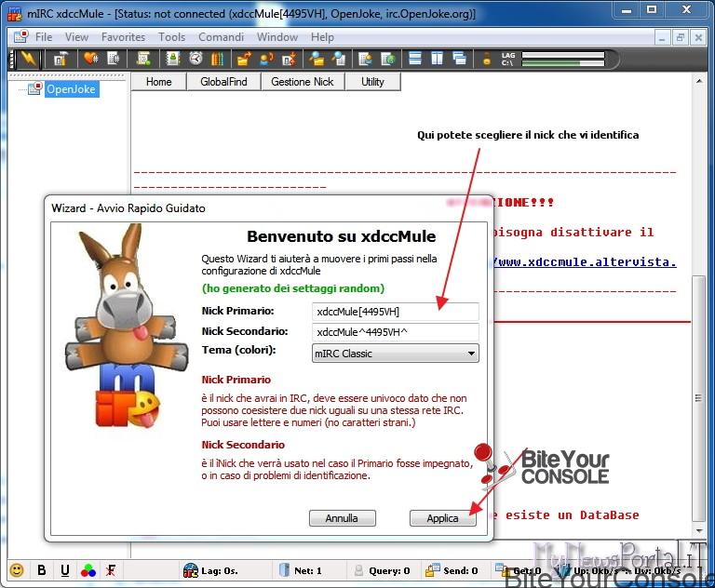
Task: Click the scrollbar down arrow
Action: click(x=699, y=530)
